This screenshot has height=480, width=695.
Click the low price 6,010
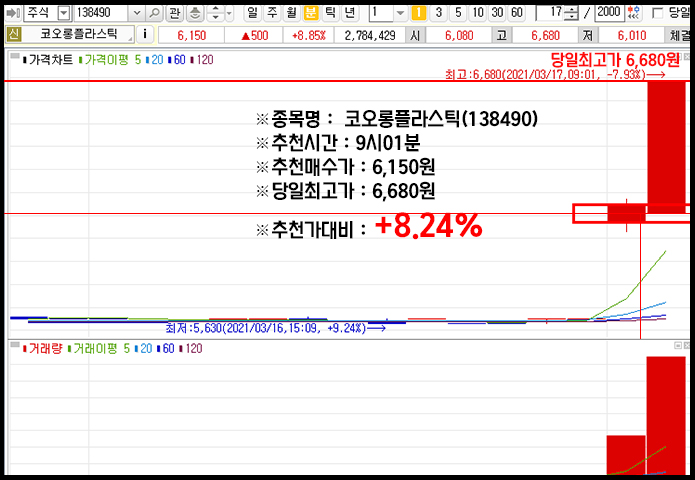coord(632,35)
